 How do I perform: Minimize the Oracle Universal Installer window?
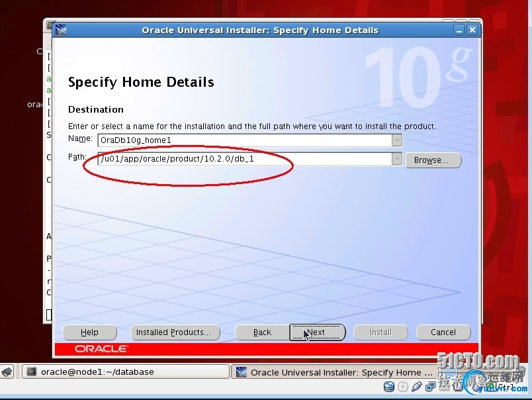tap(459, 30)
